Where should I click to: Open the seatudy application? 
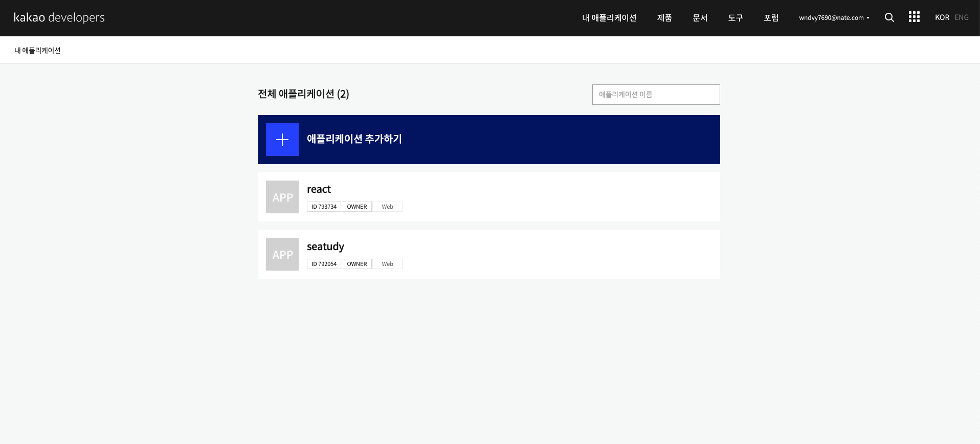[325, 247]
